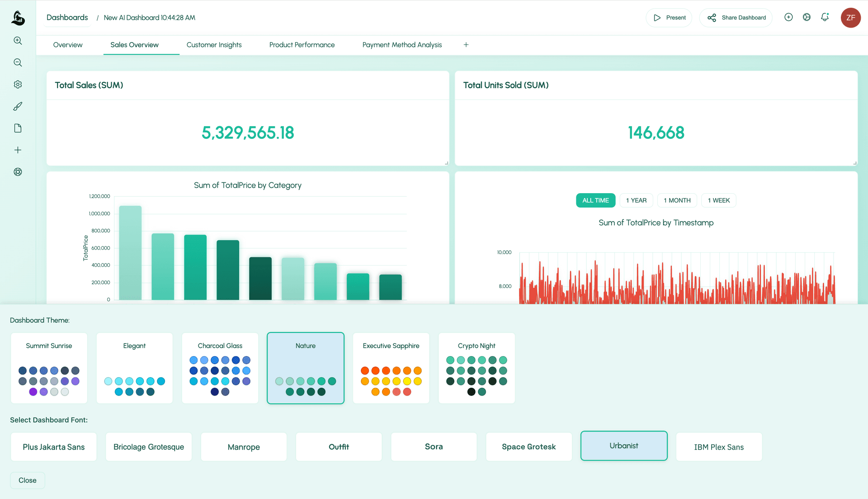Click Sum of TotalPrice by Timestamp title
This screenshot has height=499, width=868.
(x=656, y=223)
